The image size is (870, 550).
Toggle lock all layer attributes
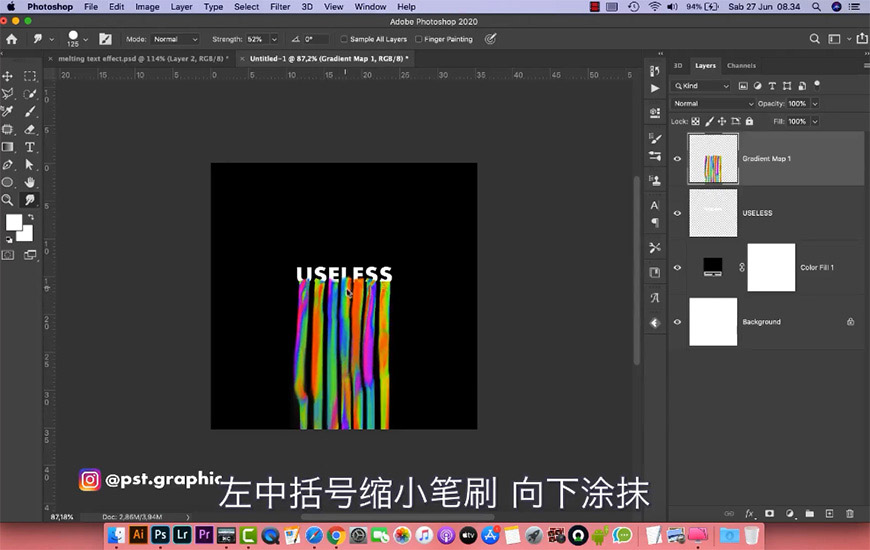click(749, 122)
